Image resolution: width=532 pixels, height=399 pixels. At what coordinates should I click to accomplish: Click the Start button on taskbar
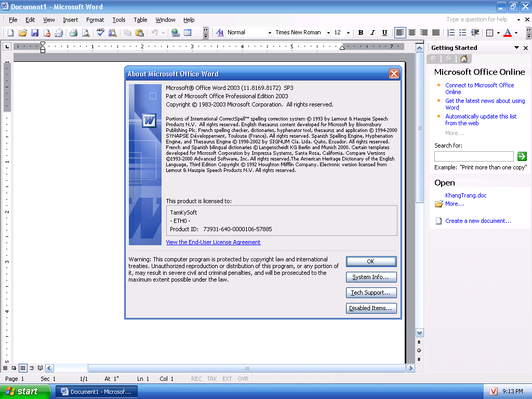pyautogui.click(x=24, y=392)
